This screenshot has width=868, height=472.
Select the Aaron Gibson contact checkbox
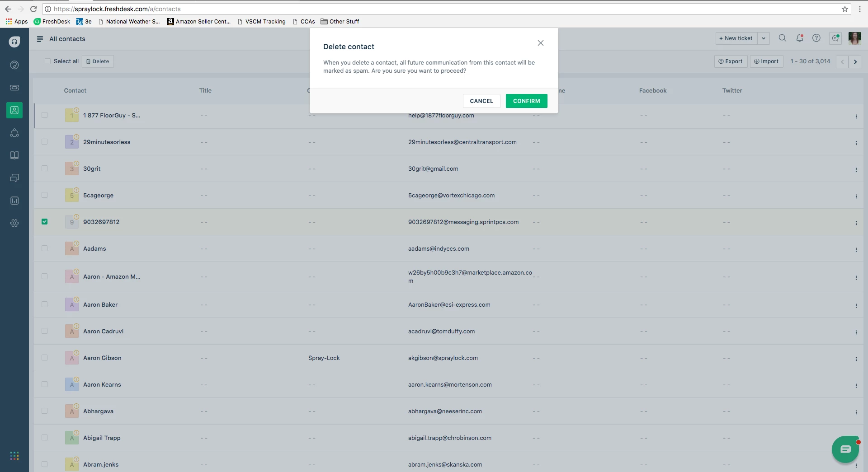44,358
